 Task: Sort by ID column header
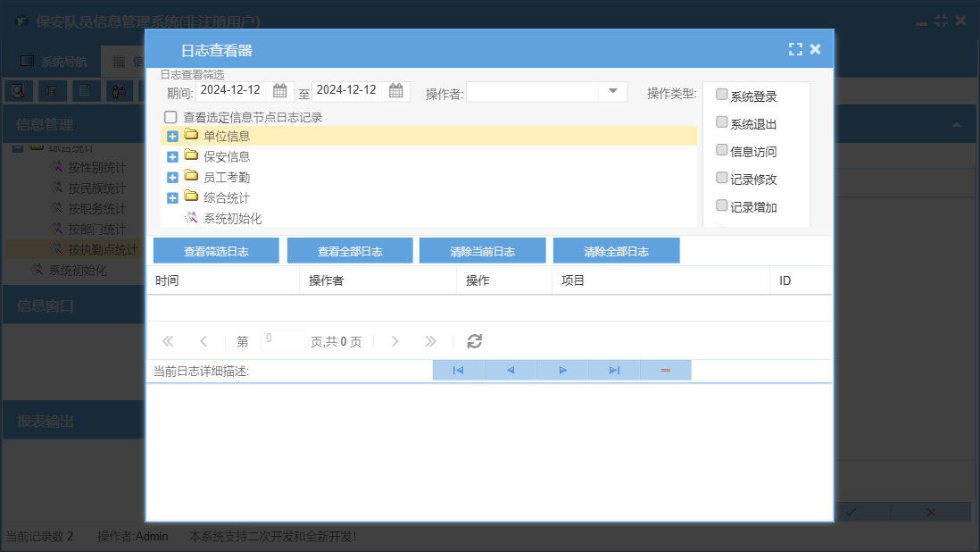(x=801, y=280)
